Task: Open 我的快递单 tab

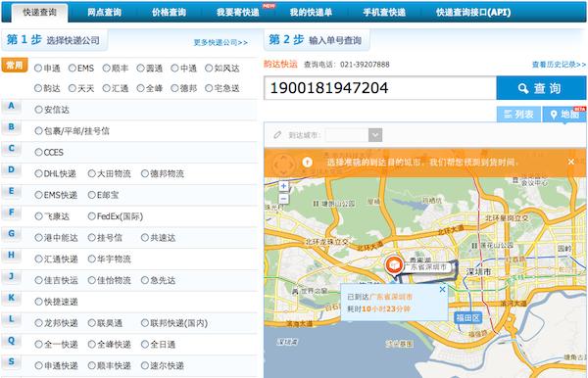Action: [311, 13]
